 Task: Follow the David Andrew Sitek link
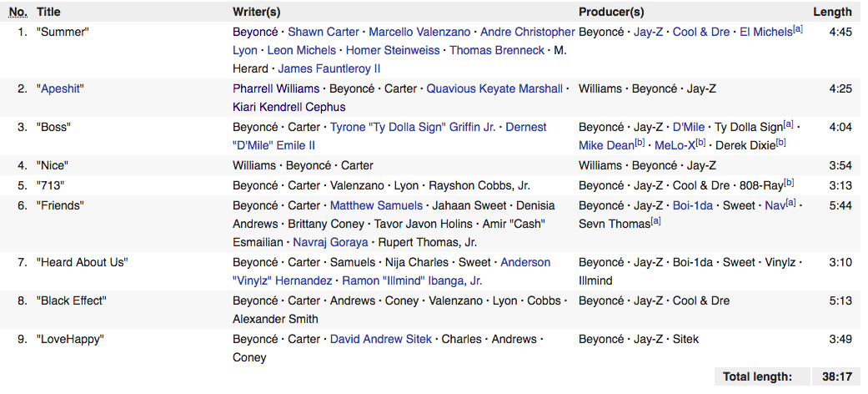(382, 339)
